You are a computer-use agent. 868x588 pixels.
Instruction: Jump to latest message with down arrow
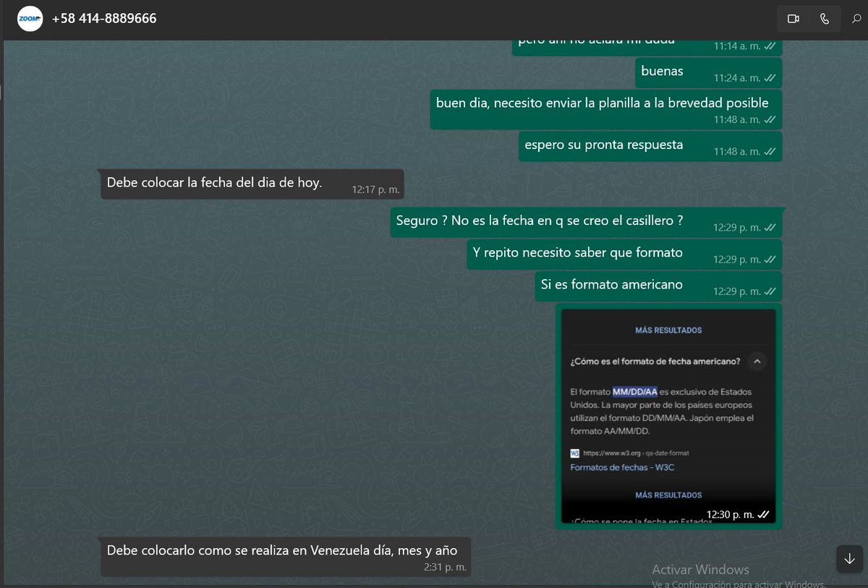(x=849, y=558)
